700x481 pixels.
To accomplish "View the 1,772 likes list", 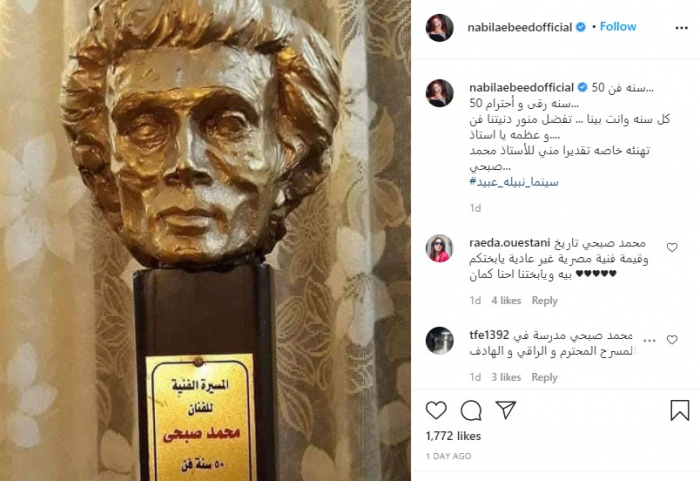I will (x=453, y=436).
